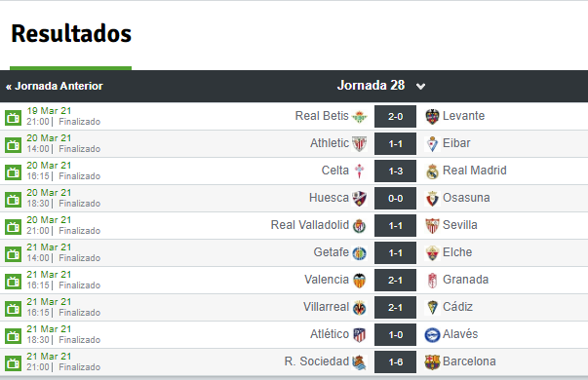This screenshot has width=588, height=380.
Task: Select the Resultados tab heading
Action: tap(71, 34)
